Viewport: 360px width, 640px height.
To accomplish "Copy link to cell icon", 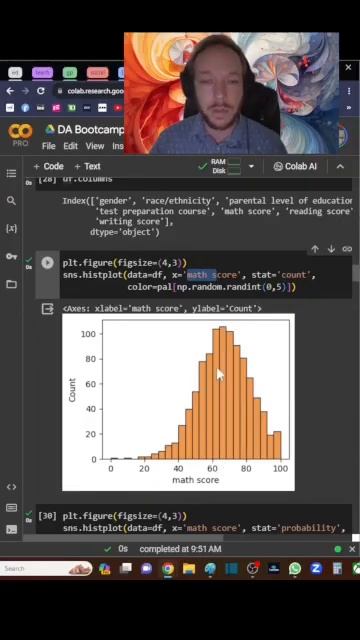I will (x=347, y=249).
